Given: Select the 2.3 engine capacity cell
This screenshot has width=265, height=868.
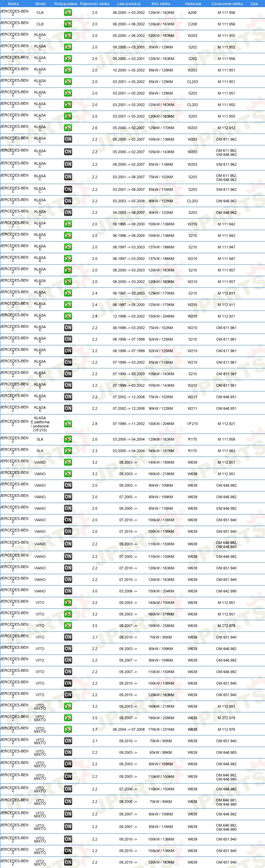Looking at the screenshot, I should (x=95, y=451).
